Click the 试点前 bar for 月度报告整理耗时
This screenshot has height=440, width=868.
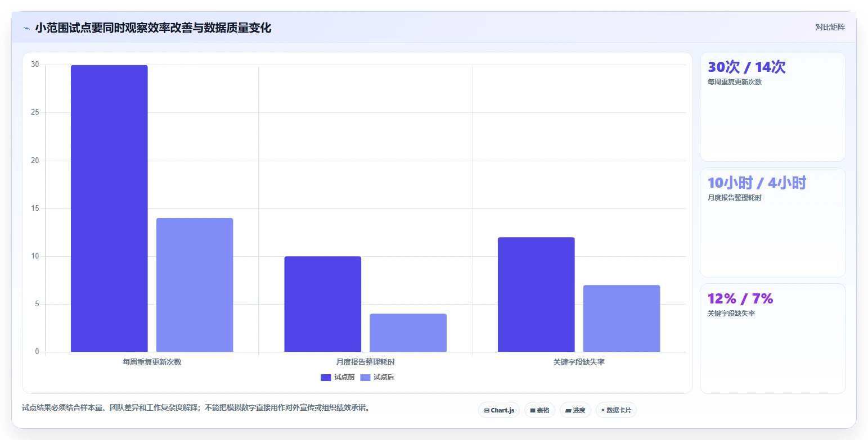(322, 304)
